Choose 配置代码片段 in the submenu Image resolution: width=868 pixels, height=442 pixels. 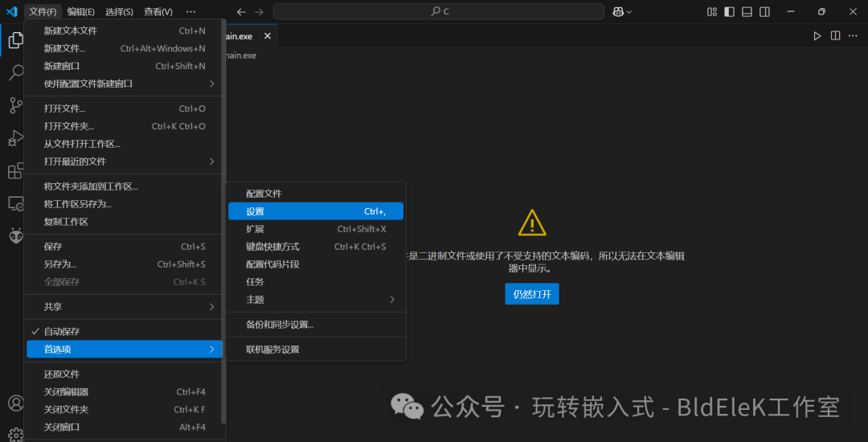pyautogui.click(x=316, y=264)
